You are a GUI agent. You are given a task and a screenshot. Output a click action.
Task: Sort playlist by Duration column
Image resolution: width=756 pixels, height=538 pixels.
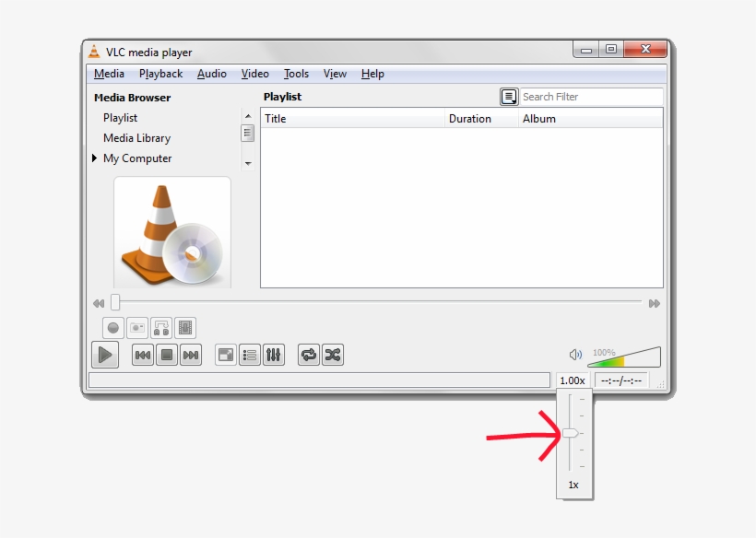(x=481, y=119)
